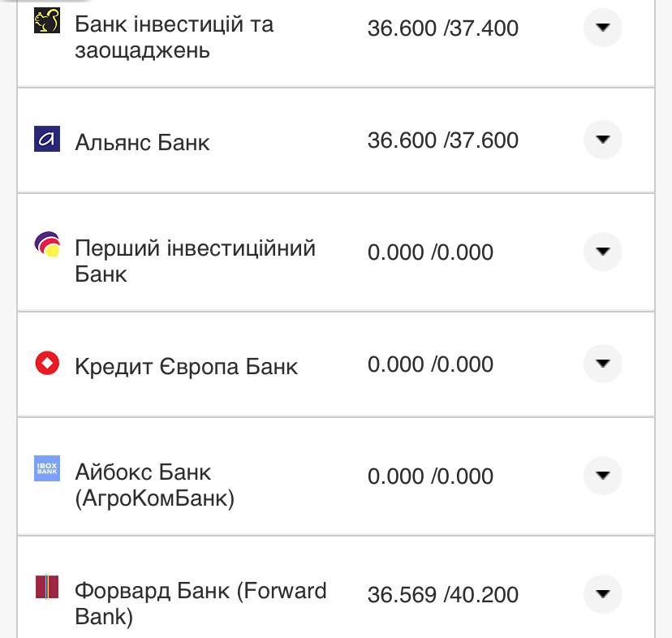Click the red Кредит Європа Банк diamond logo
Image resolution: width=672 pixels, height=638 pixels.
pyautogui.click(x=47, y=364)
